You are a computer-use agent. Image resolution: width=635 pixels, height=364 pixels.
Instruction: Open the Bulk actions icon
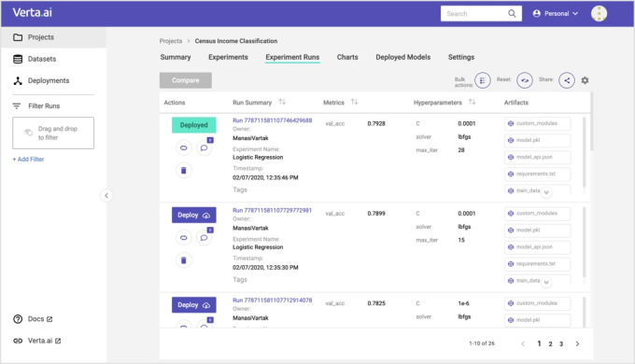[483, 80]
